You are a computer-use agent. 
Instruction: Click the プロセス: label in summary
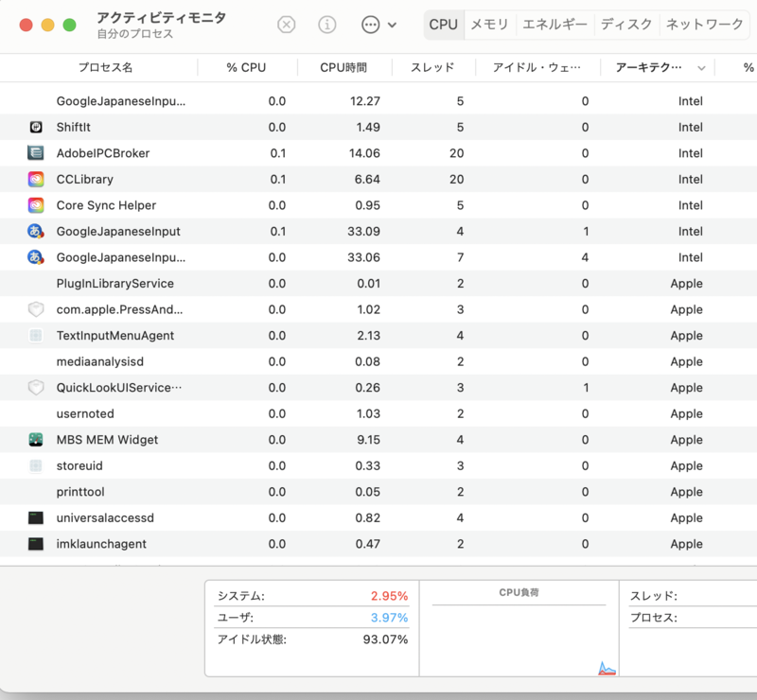[x=653, y=618]
